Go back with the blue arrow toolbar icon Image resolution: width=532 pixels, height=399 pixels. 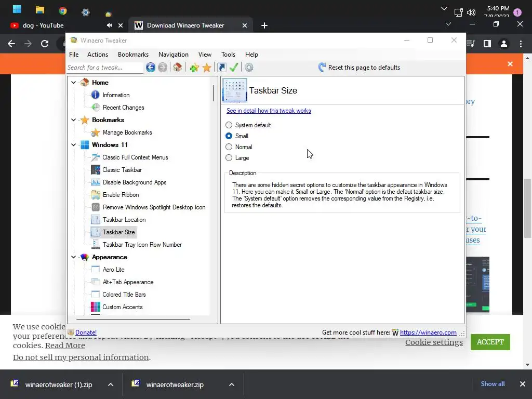click(x=151, y=68)
